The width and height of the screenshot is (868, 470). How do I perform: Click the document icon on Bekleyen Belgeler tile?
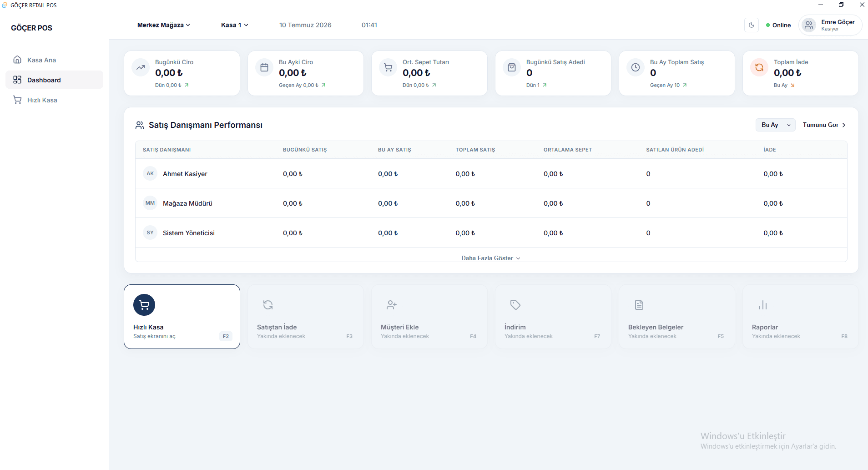pos(639,305)
